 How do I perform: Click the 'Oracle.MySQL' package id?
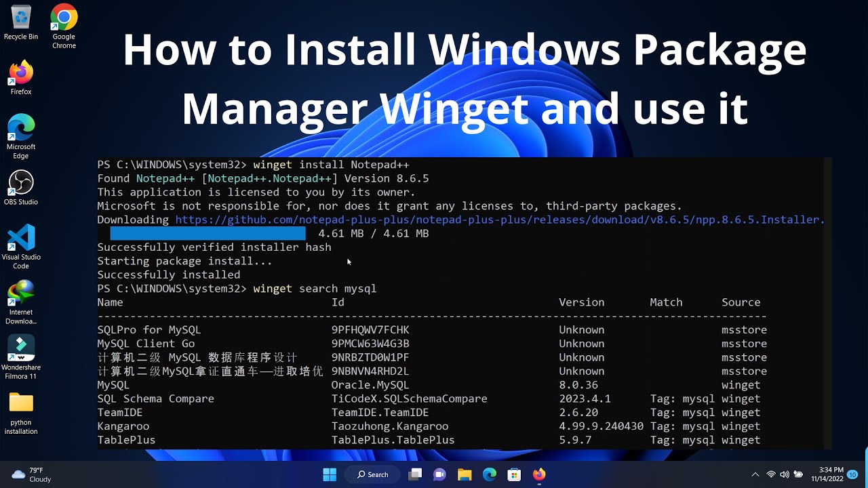(x=370, y=385)
